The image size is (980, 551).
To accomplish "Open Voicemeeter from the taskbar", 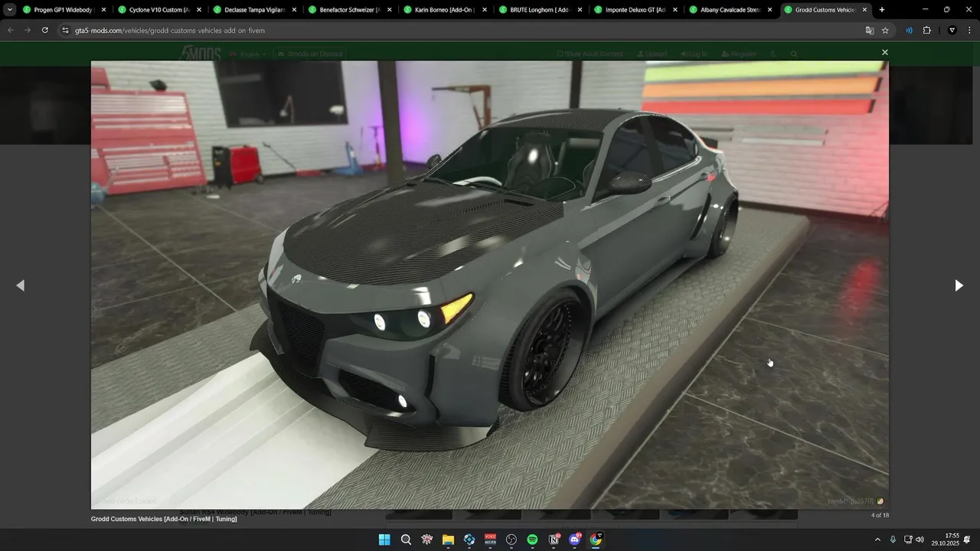I will 490,540.
